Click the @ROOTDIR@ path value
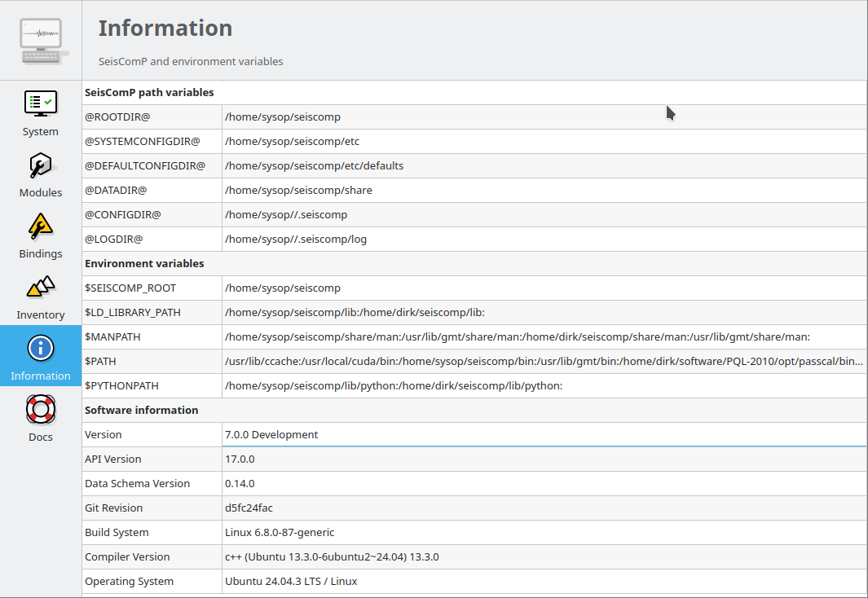 [283, 117]
